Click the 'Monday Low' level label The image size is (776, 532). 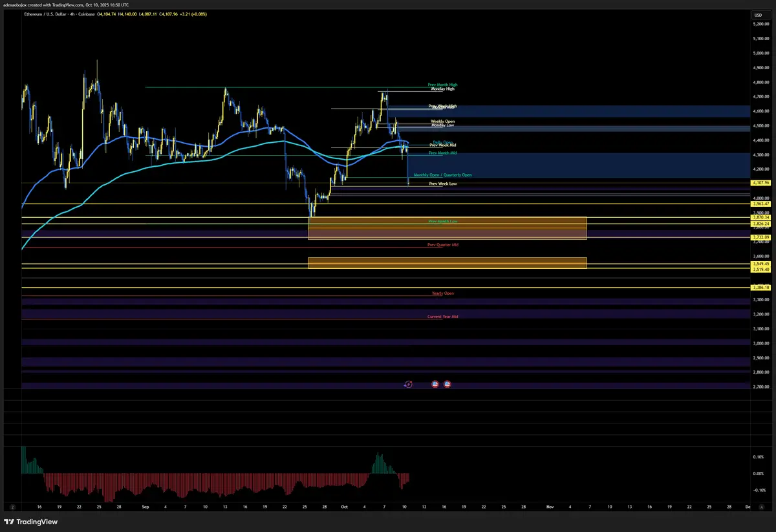tap(443, 125)
